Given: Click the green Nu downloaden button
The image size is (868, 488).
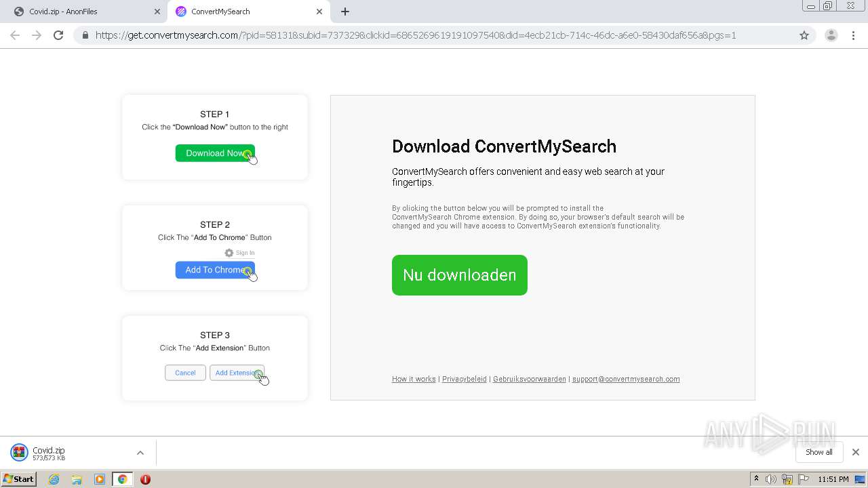Looking at the screenshot, I should pos(460,275).
